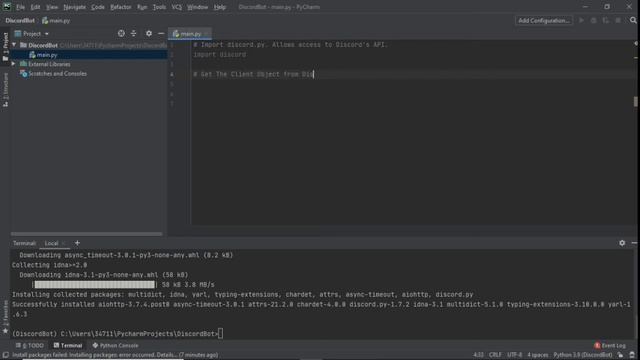Hide the Project panel with minus icon
This screenshot has height=360, width=640.
pos(161,33)
